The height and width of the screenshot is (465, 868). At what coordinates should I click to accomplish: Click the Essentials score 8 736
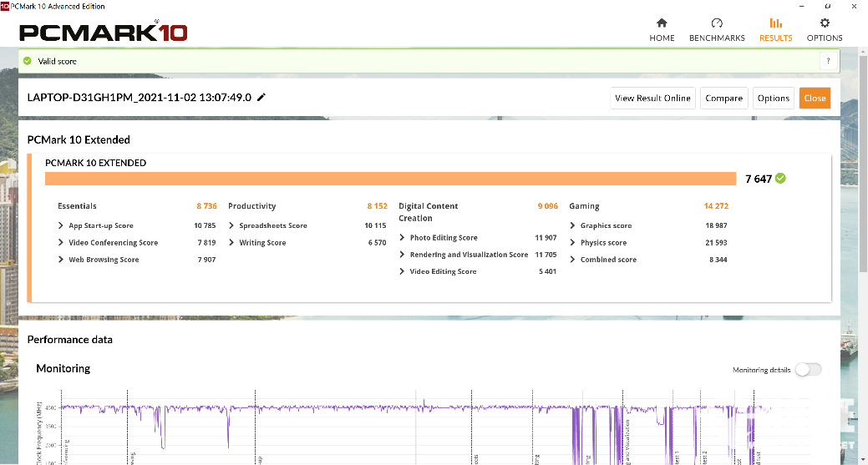tap(206, 205)
